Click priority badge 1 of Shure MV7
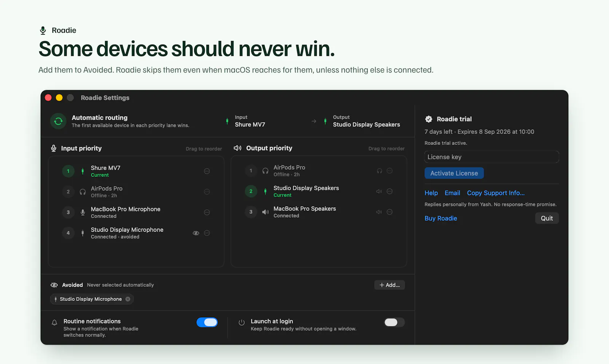The width and height of the screenshot is (609, 364). (x=68, y=171)
